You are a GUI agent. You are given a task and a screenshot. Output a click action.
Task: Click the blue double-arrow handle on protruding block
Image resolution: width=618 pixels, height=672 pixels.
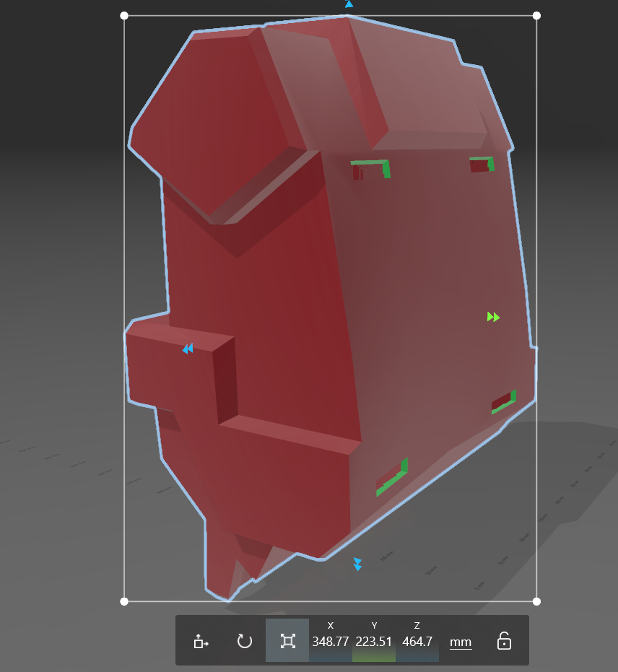(x=188, y=349)
